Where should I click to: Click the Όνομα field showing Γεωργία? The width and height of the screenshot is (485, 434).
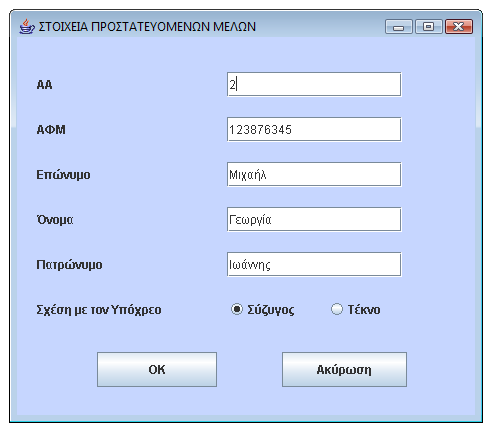click(314, 219)
